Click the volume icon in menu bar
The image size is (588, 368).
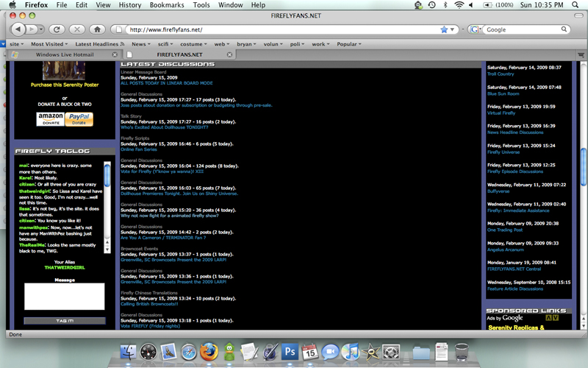[x=471, y=5]
